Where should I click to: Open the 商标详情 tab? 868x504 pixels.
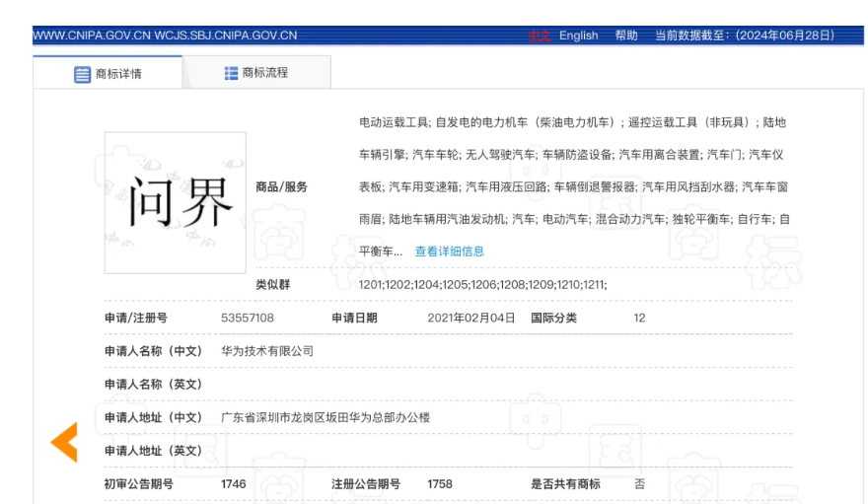[x=108, y=72]
